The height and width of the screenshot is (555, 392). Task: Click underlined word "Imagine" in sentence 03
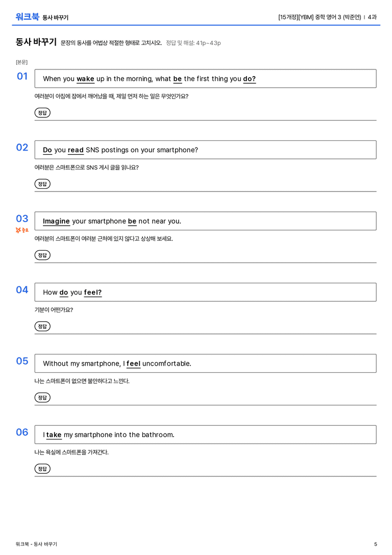pos(56,221)
